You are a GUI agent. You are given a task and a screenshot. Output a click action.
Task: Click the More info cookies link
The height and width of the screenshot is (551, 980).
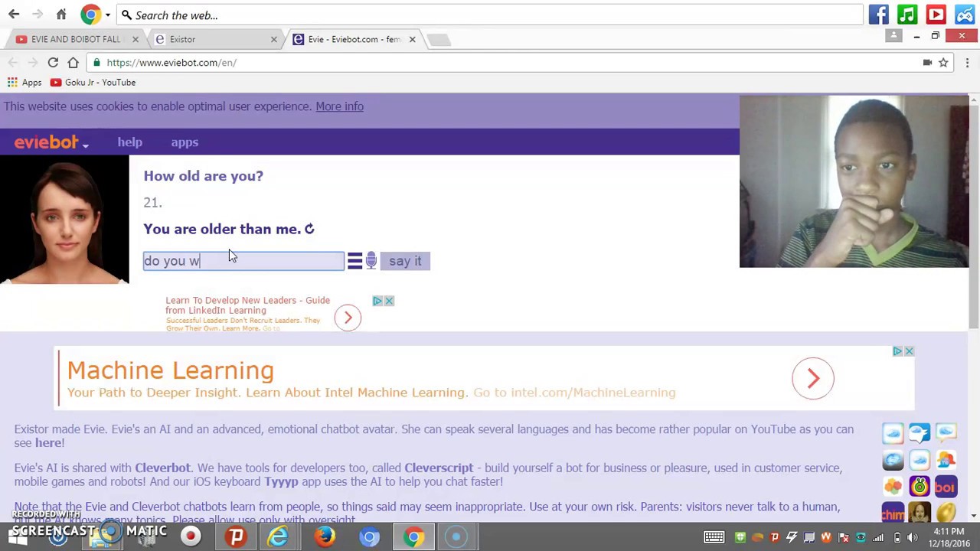pyautogui.click(x=339, y=106)
